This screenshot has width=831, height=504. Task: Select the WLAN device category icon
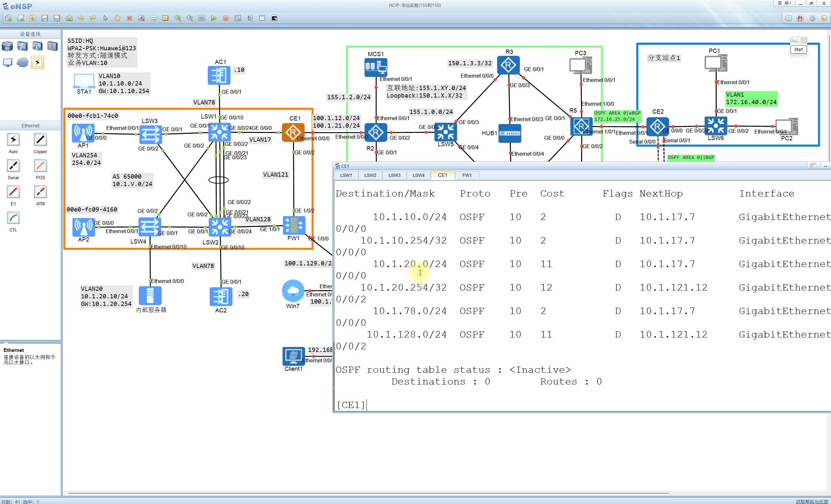tap(38, 46)
